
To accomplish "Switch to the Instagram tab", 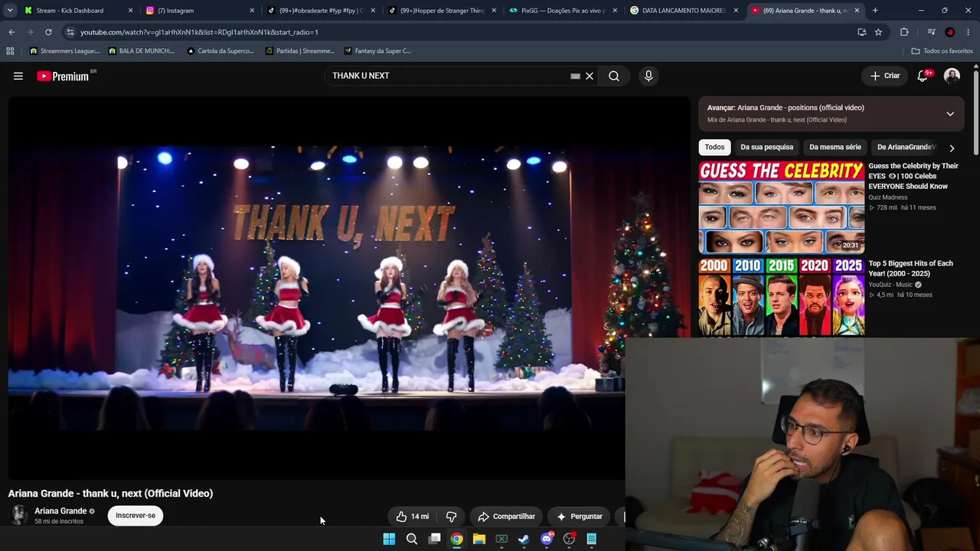I will point(199,11).
